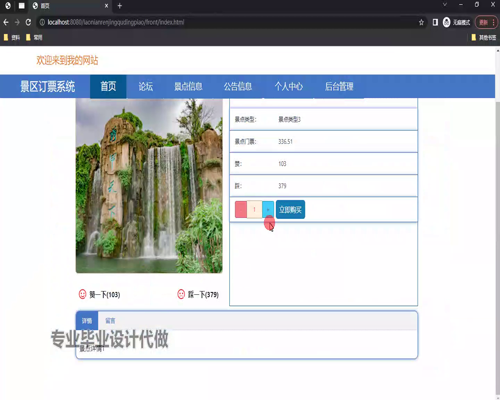
Task: Click the site info icon in address bar
Action: pyautogui.click(x=42, y=22)
